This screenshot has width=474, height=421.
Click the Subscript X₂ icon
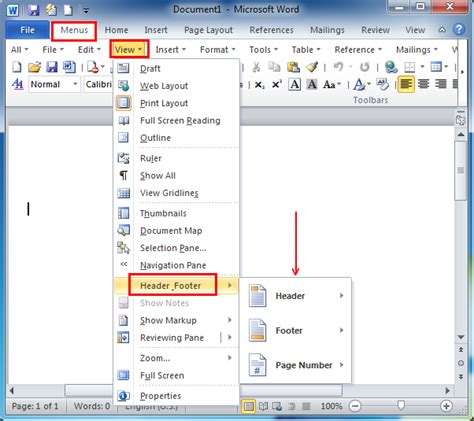tap(260, 85)
